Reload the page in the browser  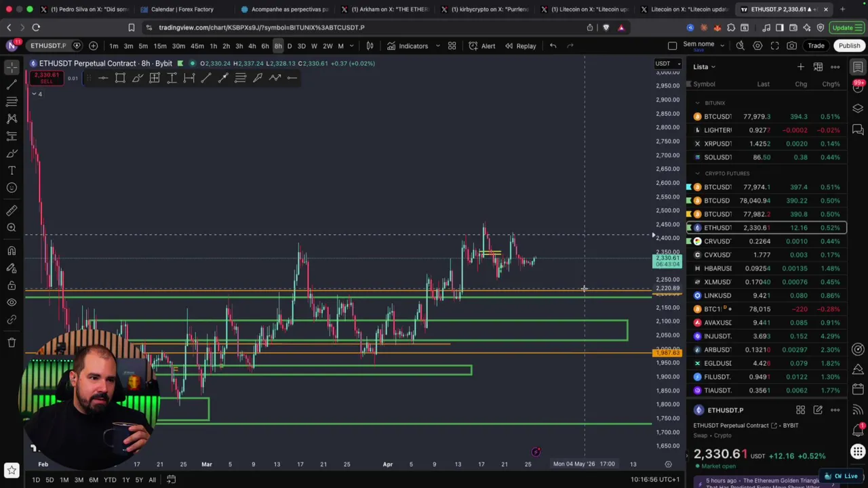[x=36, y=27]
